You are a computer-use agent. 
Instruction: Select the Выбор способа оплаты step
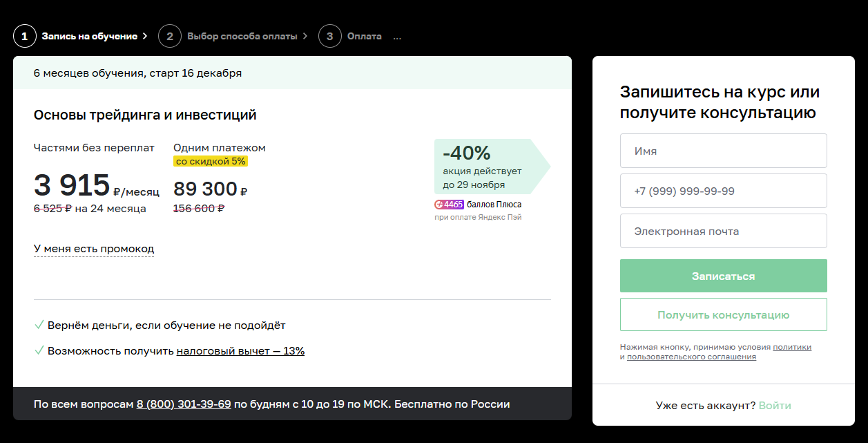242,36
